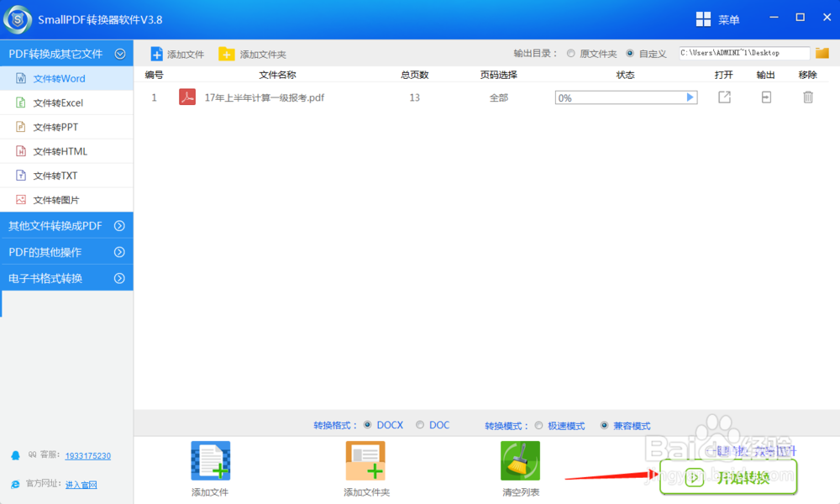Screen dimensions: 840x504
Task: Select file 17年上半年计算一级报考.pdf
Action: (x=264, y=97)
